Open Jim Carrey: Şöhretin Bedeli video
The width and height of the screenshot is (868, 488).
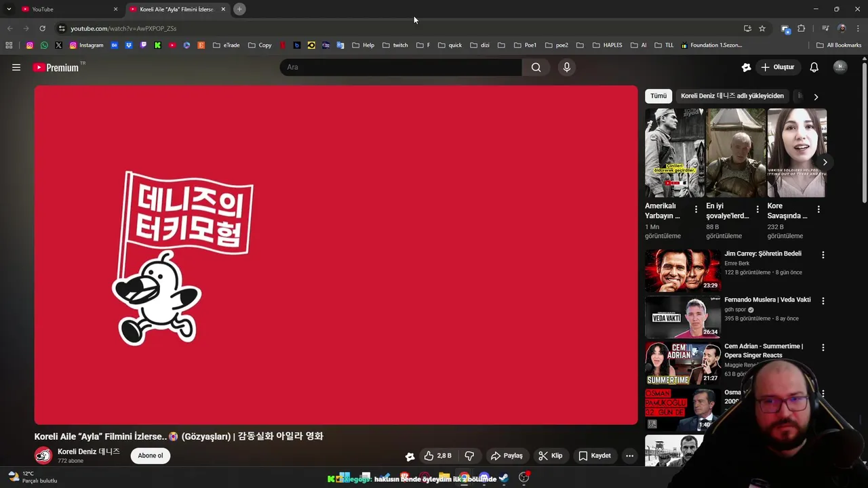tap(762, 253)
